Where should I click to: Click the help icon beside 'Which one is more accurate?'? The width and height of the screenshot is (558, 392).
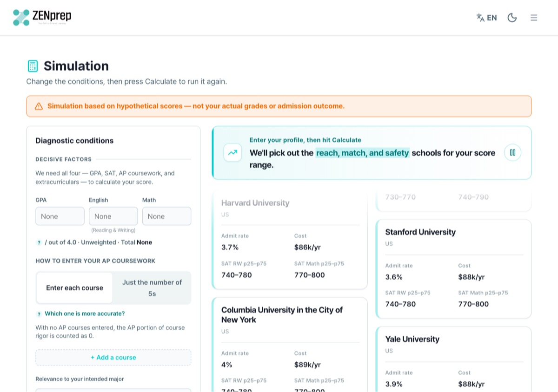39,314
